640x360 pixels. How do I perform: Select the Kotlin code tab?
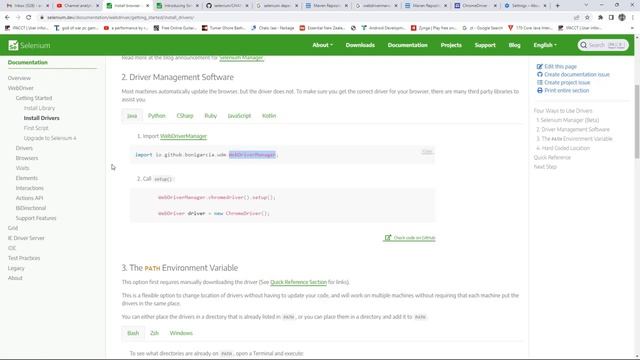(269, 116)
